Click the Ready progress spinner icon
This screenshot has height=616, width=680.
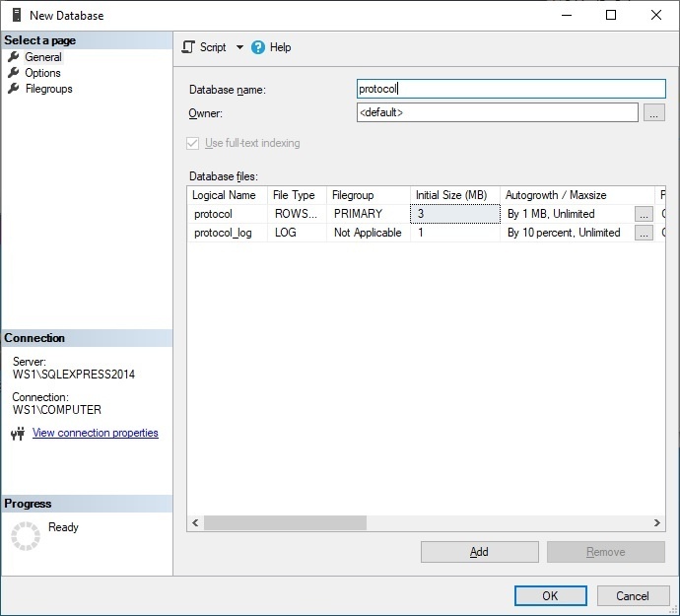pos(26,536)
